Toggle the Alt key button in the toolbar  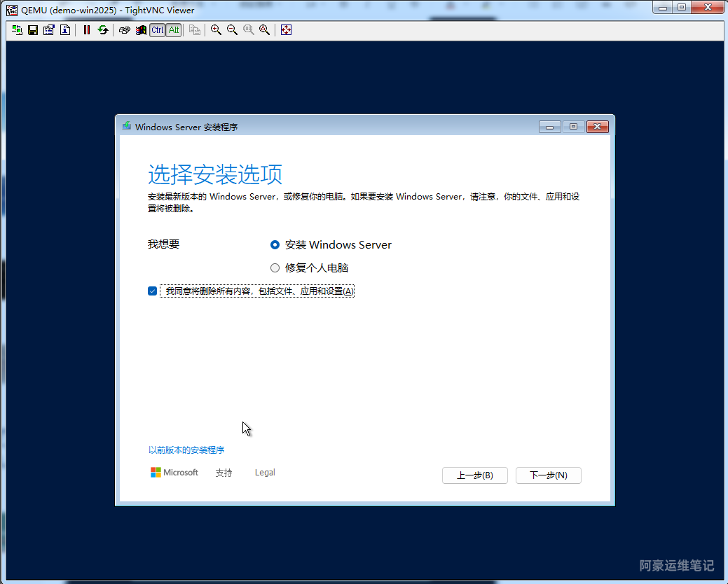pos(173,30)
